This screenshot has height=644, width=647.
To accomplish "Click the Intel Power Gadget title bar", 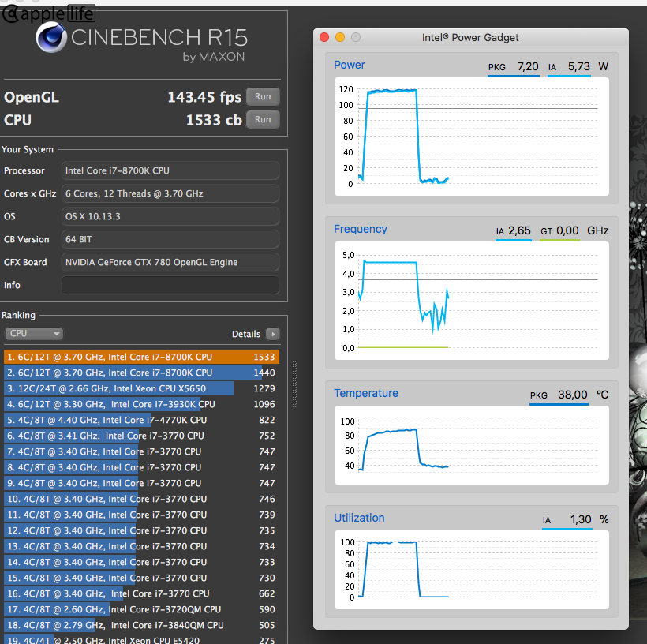I will pos(470,38).
